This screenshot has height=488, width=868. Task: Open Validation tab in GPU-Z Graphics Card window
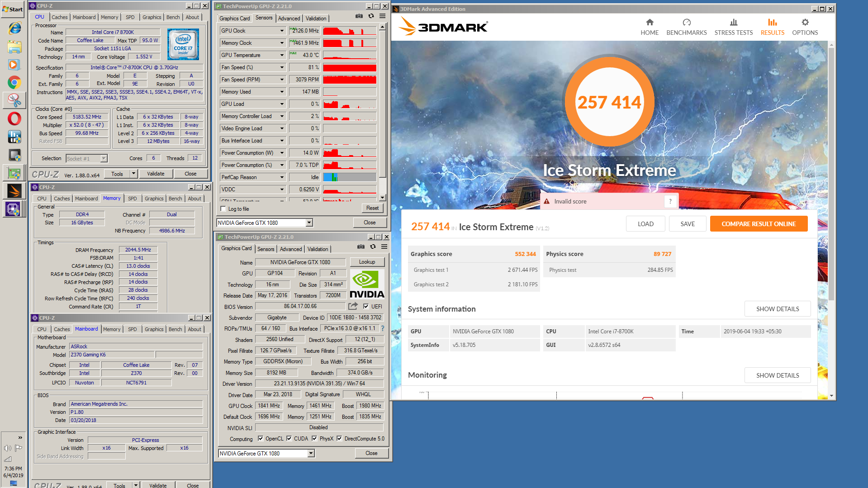point(318,249)
